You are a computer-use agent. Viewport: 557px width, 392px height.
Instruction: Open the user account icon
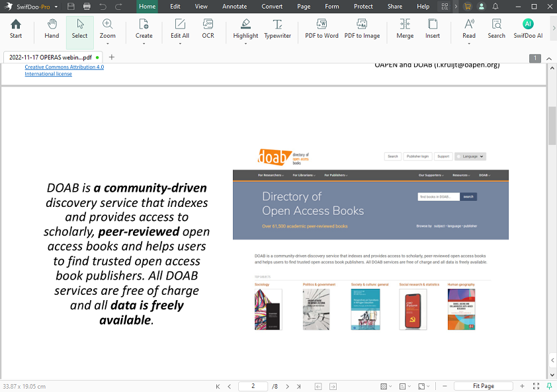point(482,7)
